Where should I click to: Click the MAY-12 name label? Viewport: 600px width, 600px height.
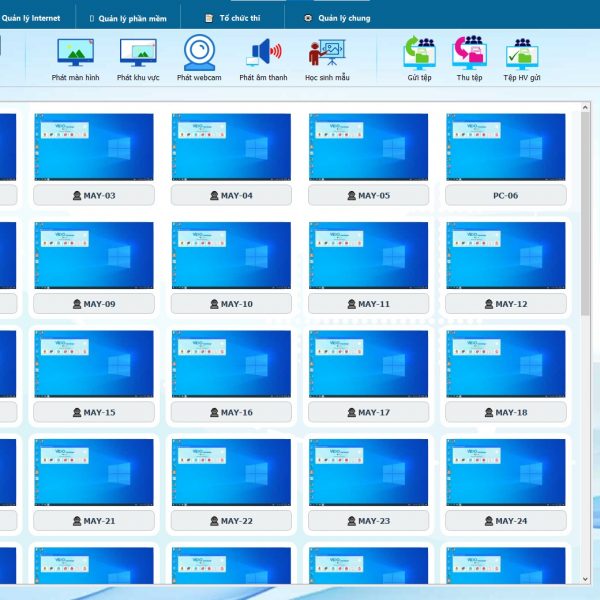[x=506, y=304]
